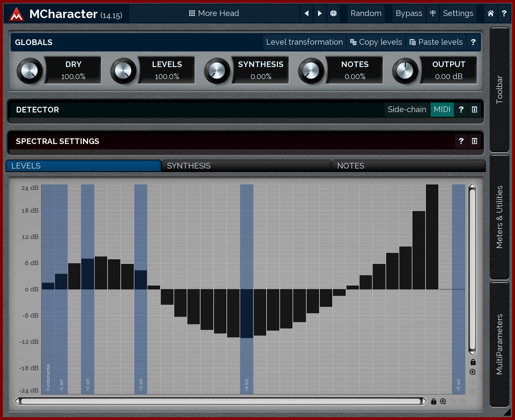Enable the Side-chain detector input
515x420 pixels.
(407, 110)
